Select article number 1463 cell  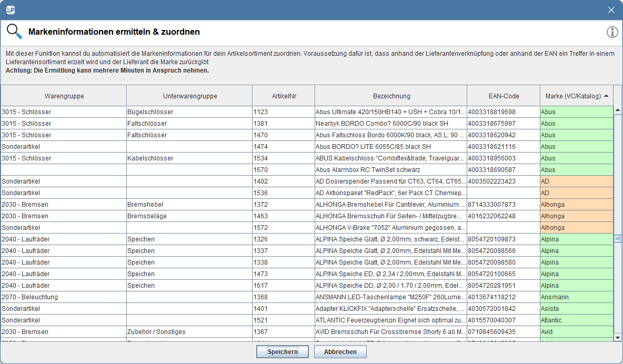pos(284,216)
